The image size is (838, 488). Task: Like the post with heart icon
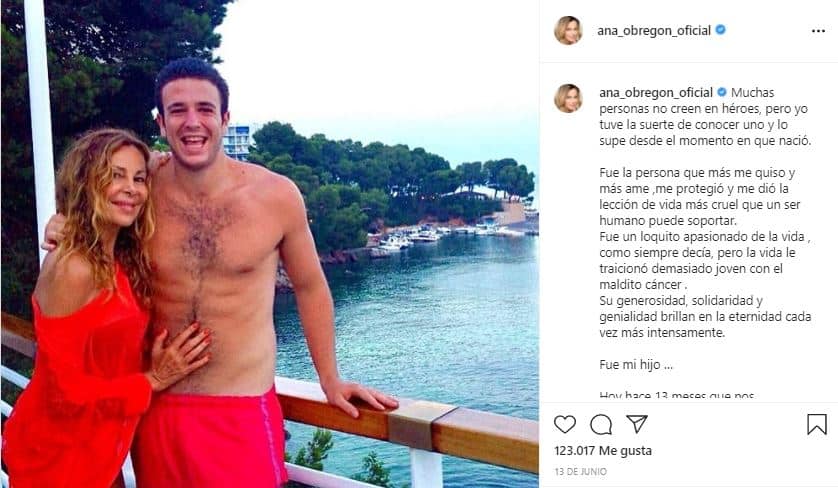tap(564, 424)
